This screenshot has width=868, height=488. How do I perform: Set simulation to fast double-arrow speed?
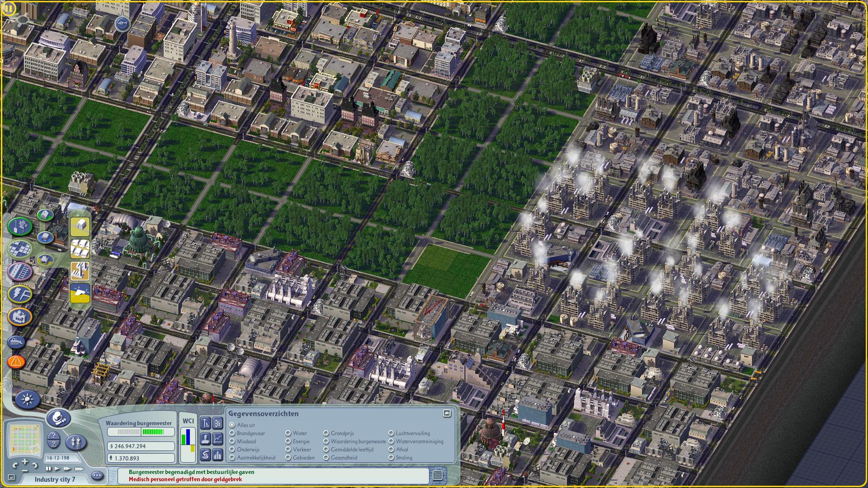click(x=67, y=469)
